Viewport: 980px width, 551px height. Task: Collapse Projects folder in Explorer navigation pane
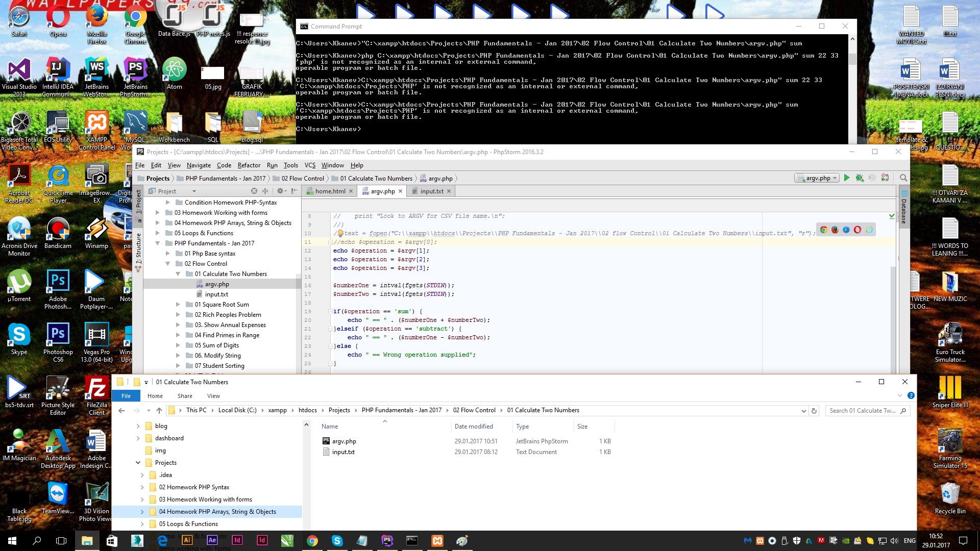138,463
